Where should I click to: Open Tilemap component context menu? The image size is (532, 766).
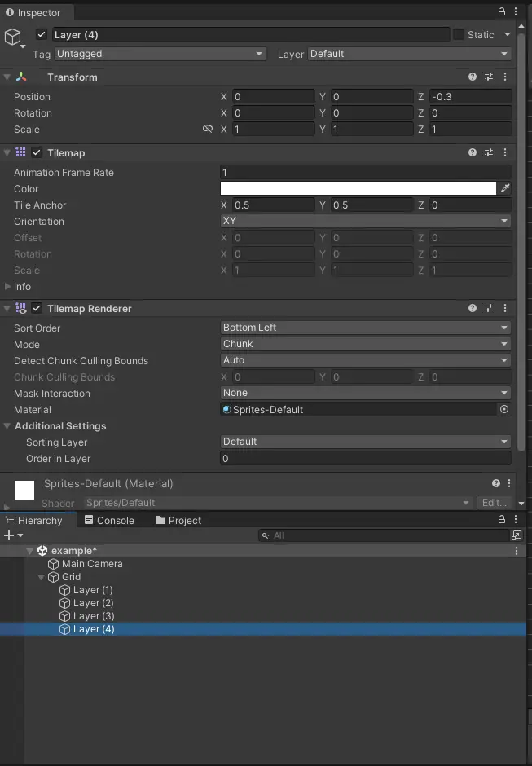(x=505, y=152)
